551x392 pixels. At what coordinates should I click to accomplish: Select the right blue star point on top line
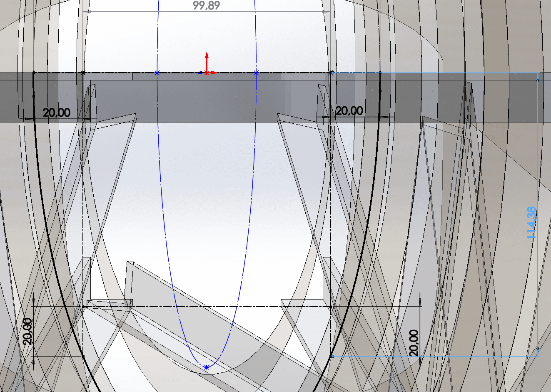click(x=256, y=73)
